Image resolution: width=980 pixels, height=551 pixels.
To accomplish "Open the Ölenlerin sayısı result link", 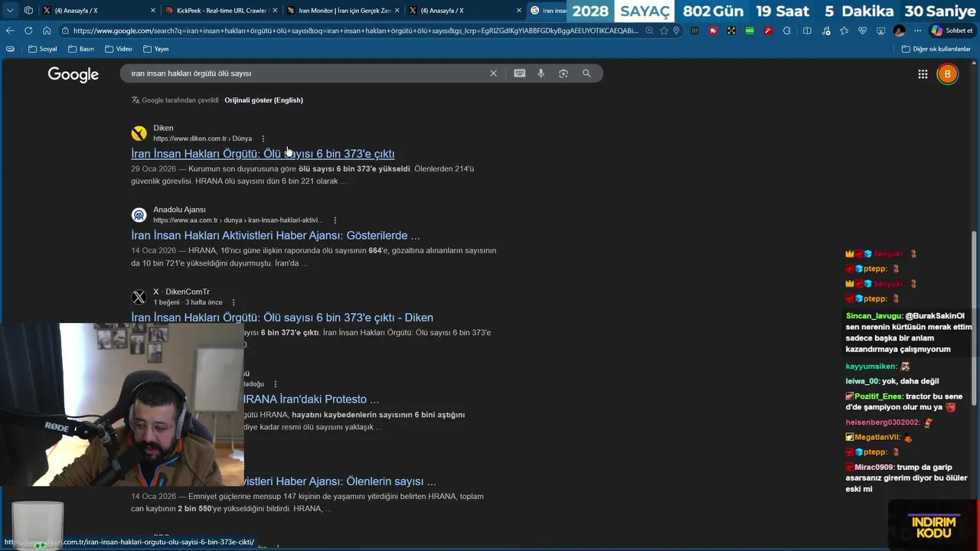I will [340, 481].
